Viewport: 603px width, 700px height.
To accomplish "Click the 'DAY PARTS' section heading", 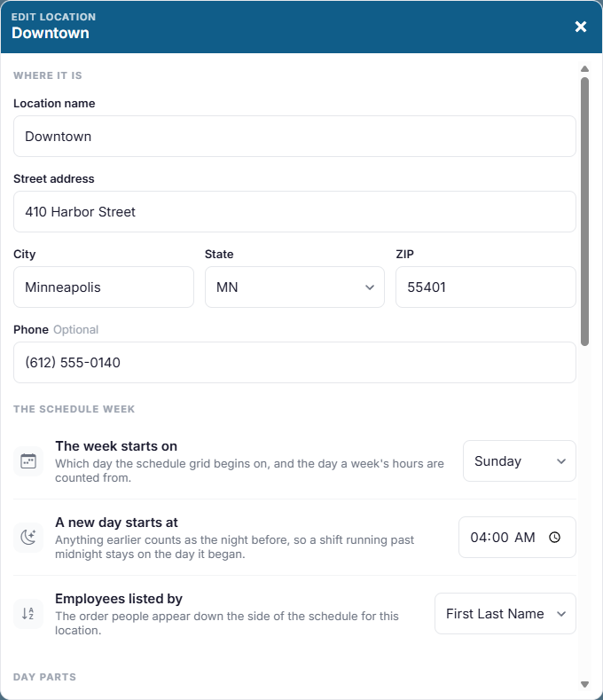I will click(x=44, y=677).
